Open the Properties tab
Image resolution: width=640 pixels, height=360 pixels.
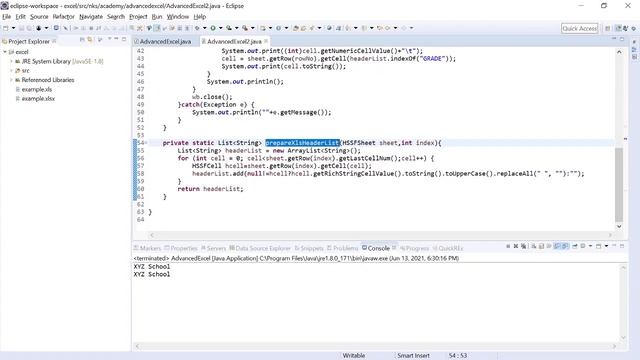(x=181, y=248)
